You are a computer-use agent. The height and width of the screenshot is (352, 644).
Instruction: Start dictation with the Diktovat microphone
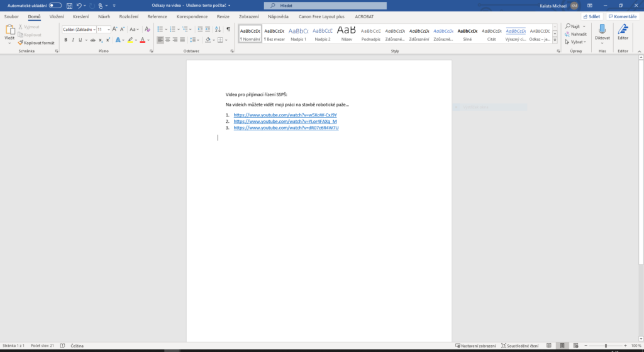602,33
